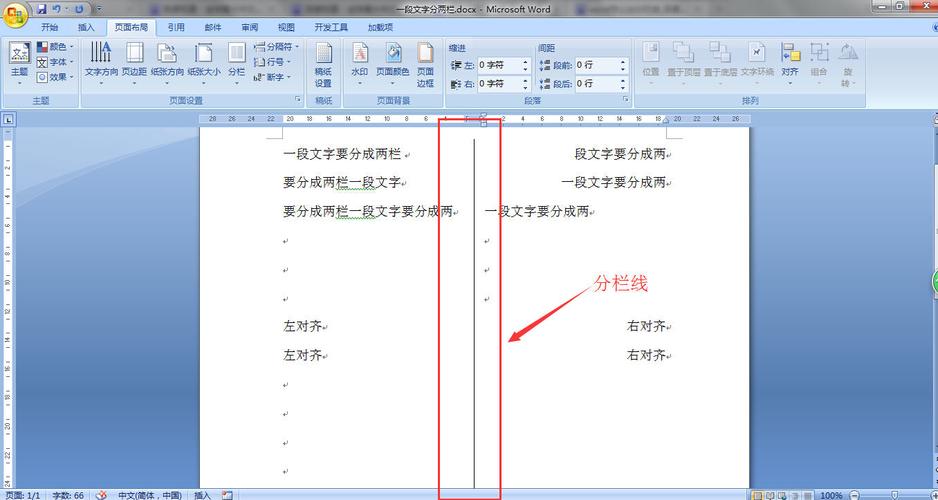Launch 页面设置 dialog via corner launcher
The image size is (938, 500).
[x=297, y=99]
